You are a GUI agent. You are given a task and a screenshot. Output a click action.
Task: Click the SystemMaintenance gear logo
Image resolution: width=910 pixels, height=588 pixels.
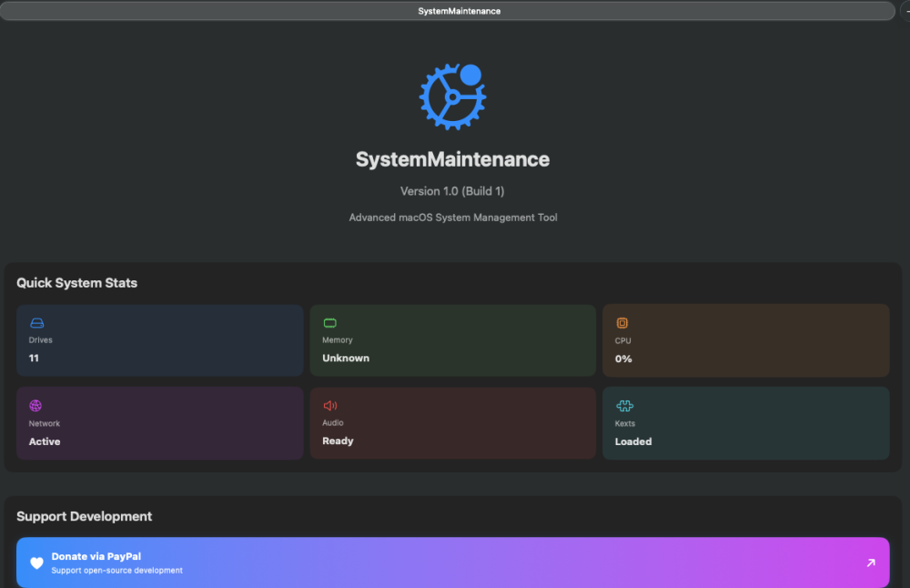click(x=452, y=96)
